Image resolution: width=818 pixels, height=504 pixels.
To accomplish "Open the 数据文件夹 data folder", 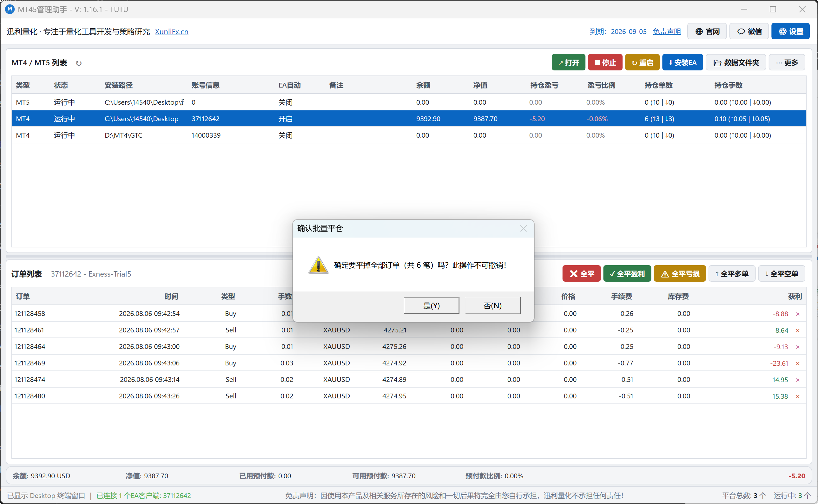I will coord(736,62).
